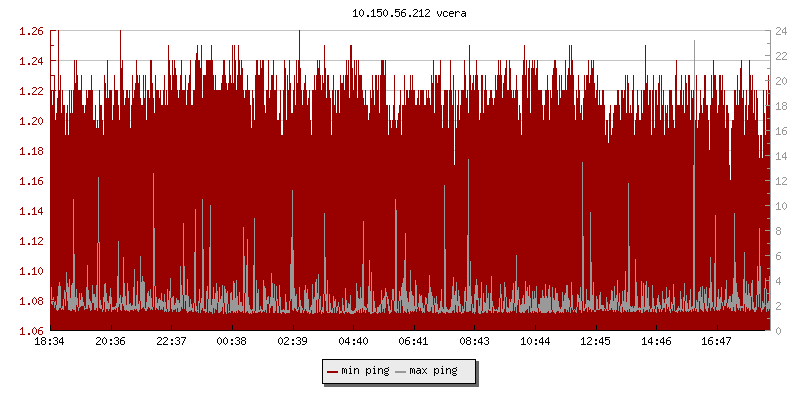
Task: Select the 'min ping' legend label
Action: (x=365, y=371)
